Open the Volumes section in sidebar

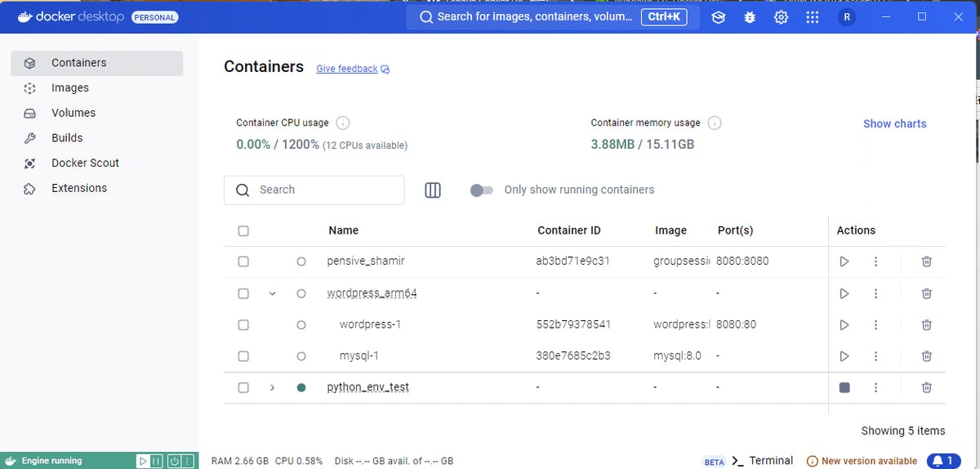[97, 113]
